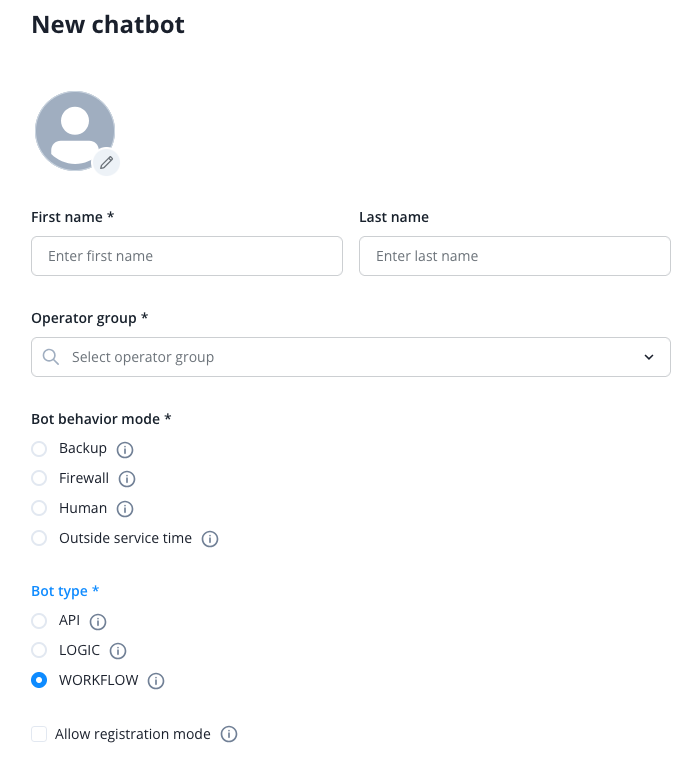Show info for Firewall behavior mode
Viewport: 693px width, 764px height.
click(127, 479)
